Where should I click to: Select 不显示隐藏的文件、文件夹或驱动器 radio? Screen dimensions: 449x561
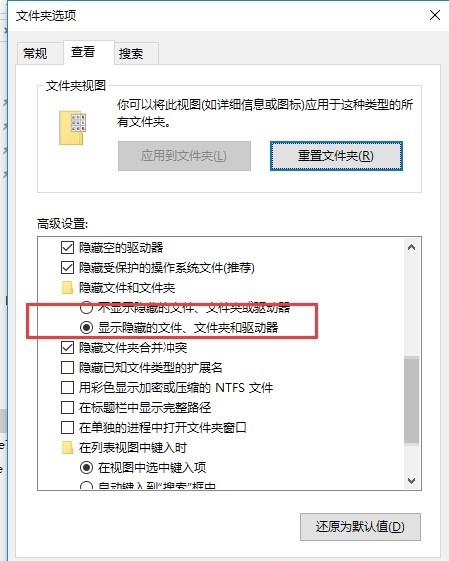(x=86, y=308)
